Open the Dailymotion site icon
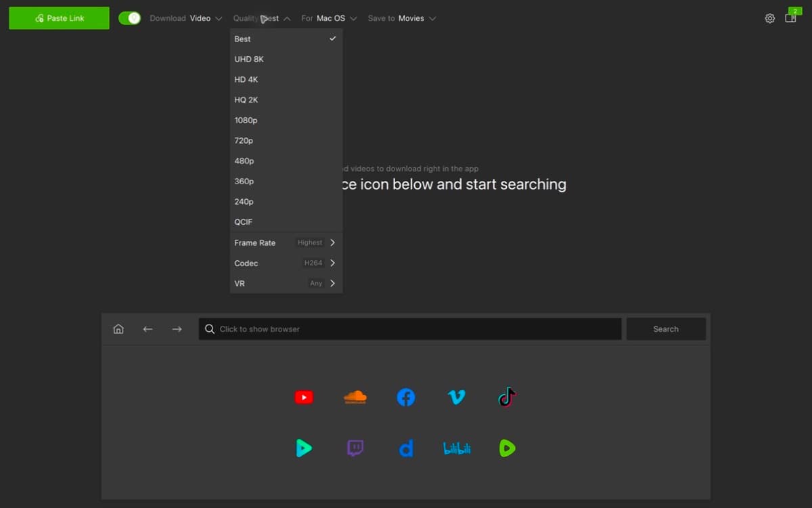The height and width of the screenshot is (508, 812). tap(406, 448)
